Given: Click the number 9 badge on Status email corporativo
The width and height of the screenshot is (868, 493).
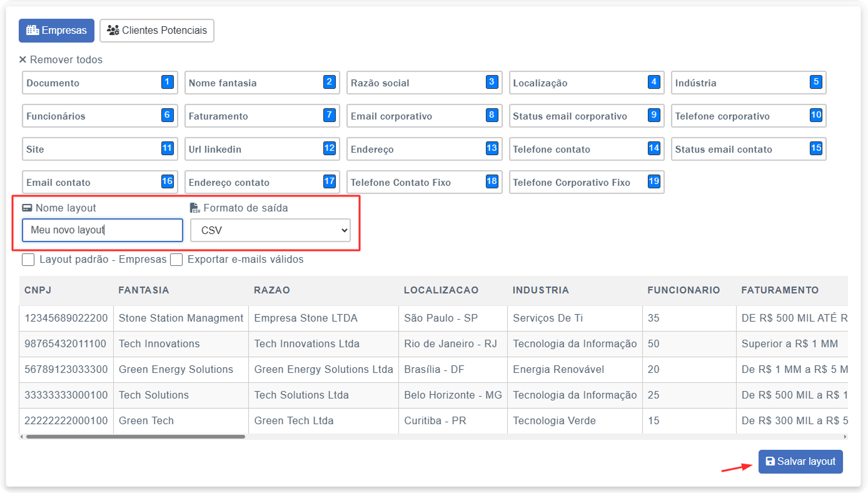Looking at the screenshot, I should coord(654,115).
